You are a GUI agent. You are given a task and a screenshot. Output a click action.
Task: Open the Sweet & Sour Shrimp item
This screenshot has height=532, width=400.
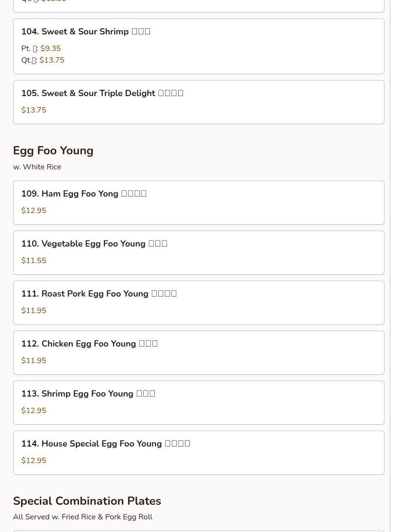85,32
